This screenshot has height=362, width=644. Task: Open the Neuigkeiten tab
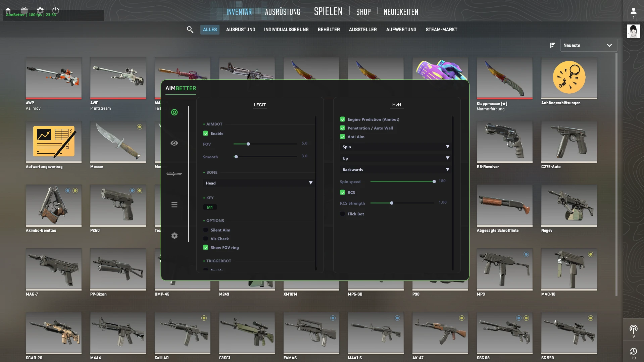click(401, 12)
